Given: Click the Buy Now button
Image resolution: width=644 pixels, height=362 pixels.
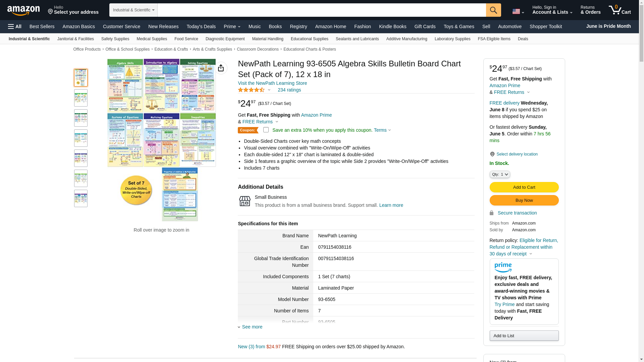Looking at the screenshot, I should tap(524, 200).
